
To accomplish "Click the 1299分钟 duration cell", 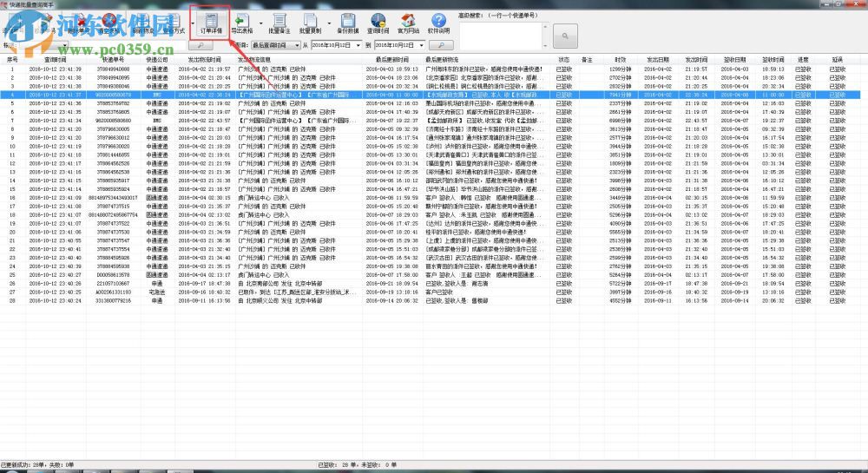I will point(620,69).
